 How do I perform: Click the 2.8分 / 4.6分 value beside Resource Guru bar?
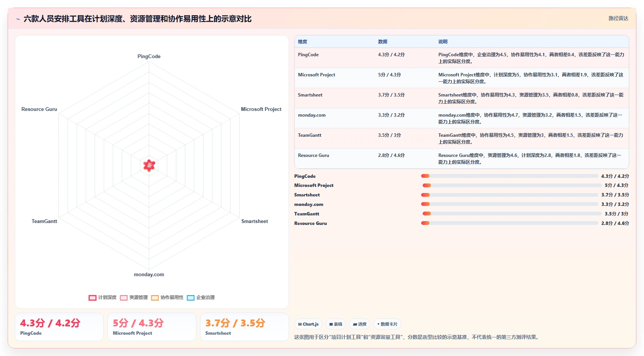[x=615, y=223]
